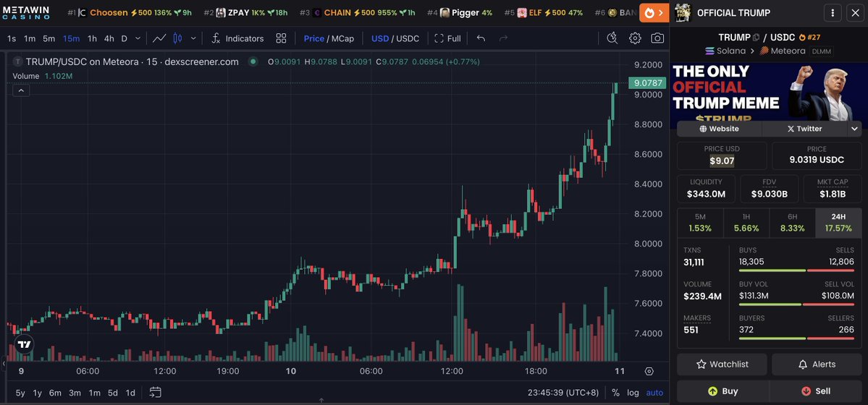Toggle the percent scale mode
This screenshot has height=405, width=868.
(615, 392)
